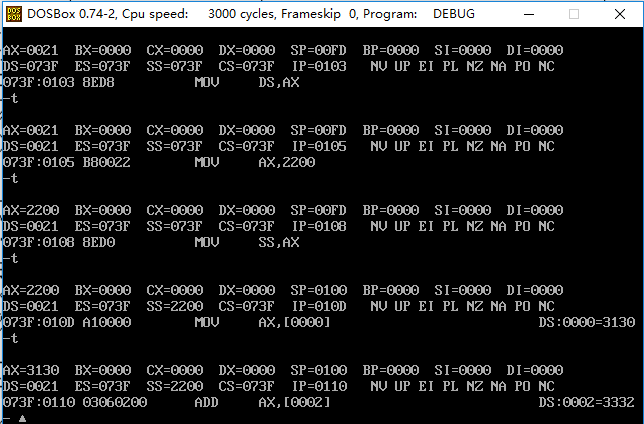The image size is (644, 424).
Task: Click 'Frameskip 0' in the title bar
Action: (x=318, y=14)
